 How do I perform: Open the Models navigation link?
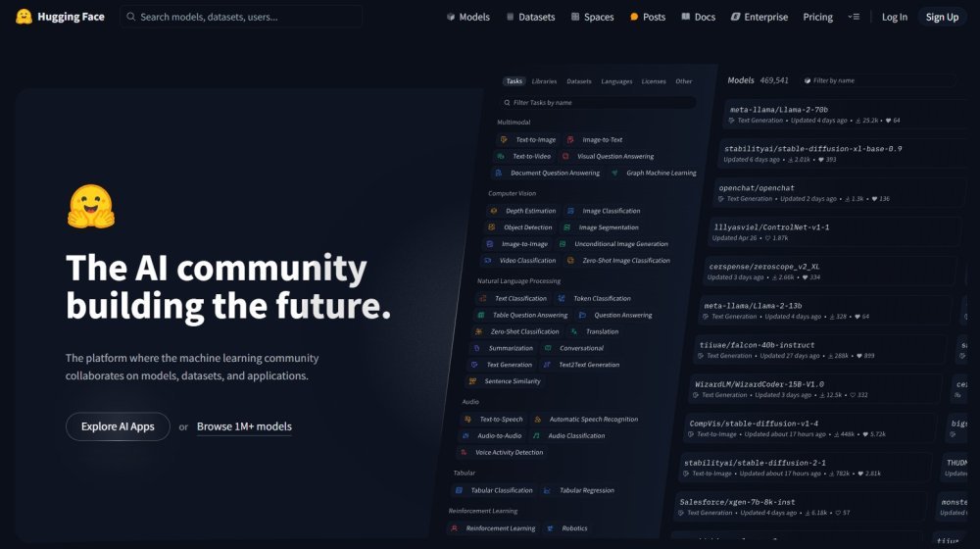tap(468, 17)
